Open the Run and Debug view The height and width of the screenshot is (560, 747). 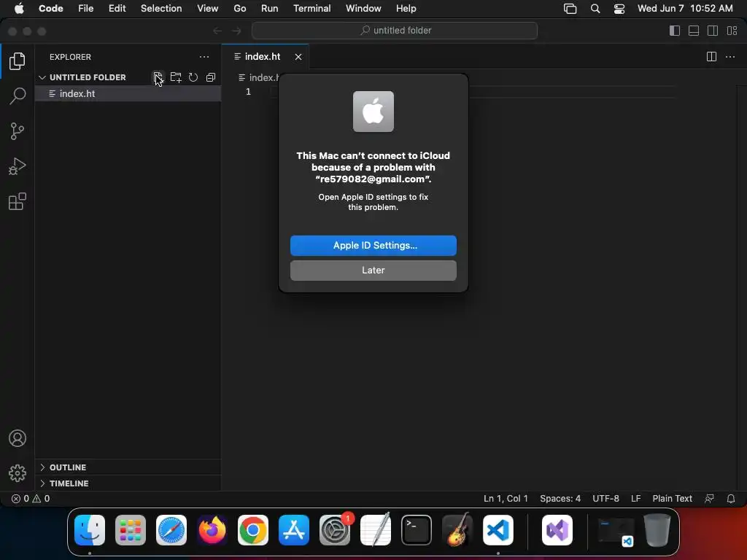coord(18,166)
